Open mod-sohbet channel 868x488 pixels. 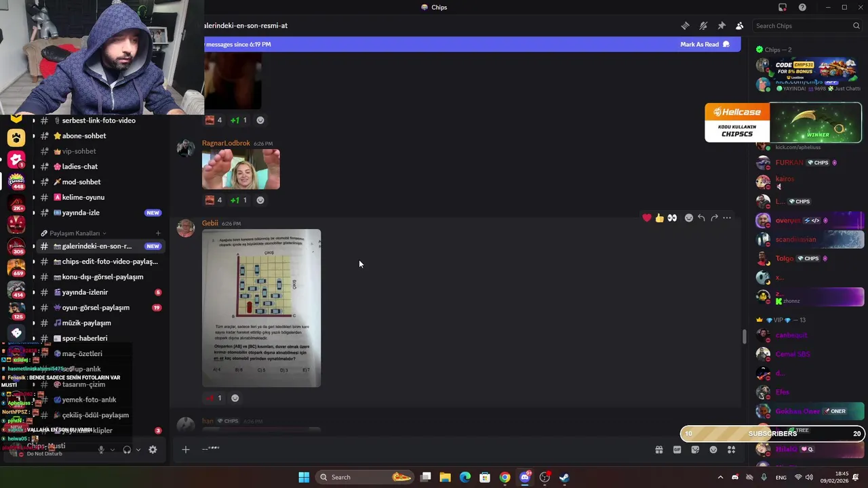click(98, 182)
